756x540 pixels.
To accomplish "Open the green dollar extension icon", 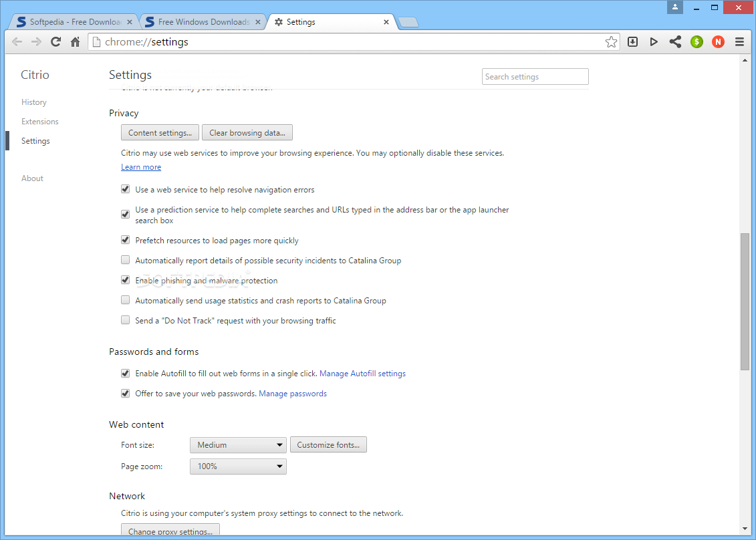I will click(x=697, y=42).
